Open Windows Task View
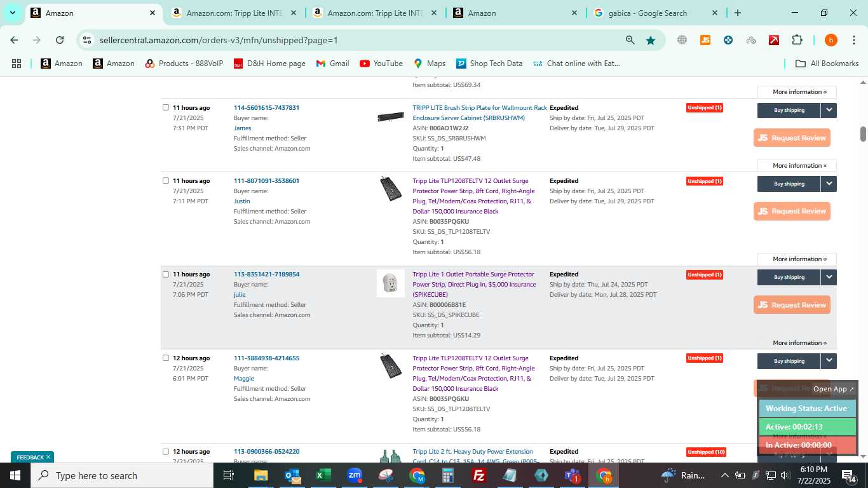 [229, 475]
